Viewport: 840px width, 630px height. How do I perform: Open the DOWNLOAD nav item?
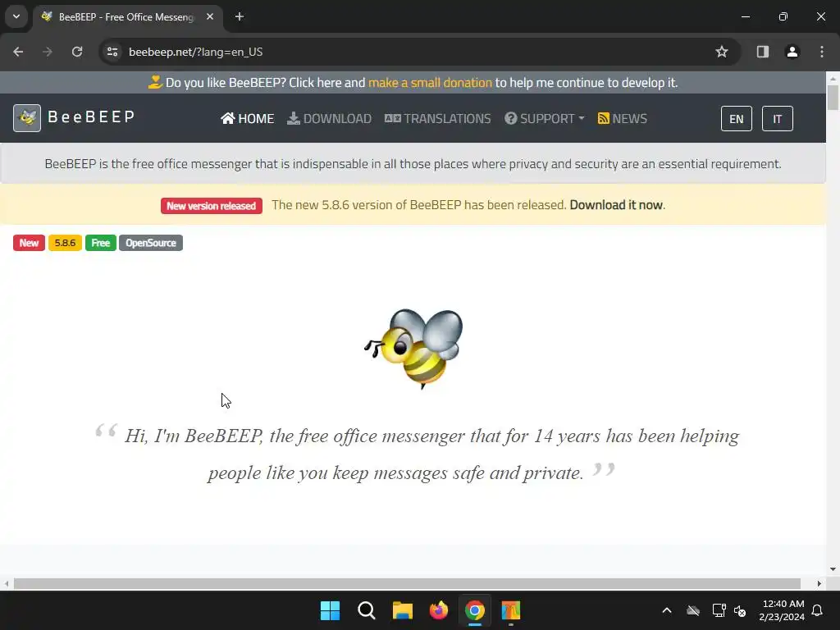[330, 118]
